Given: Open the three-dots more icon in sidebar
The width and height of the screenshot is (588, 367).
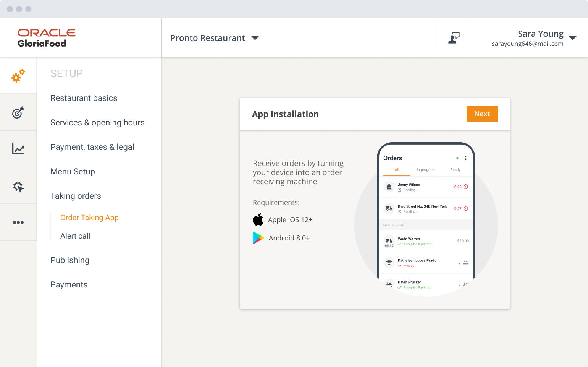Looking at the screenshot, I should tap(18, 222).
